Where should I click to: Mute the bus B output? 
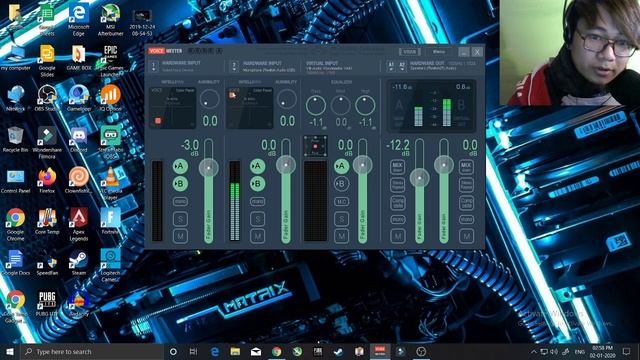point(466,236)
